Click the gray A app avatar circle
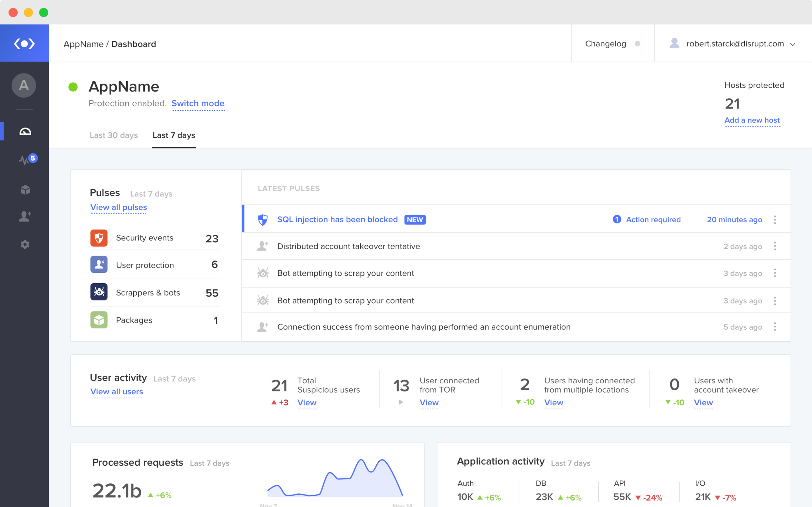 [x=23, y=86]
